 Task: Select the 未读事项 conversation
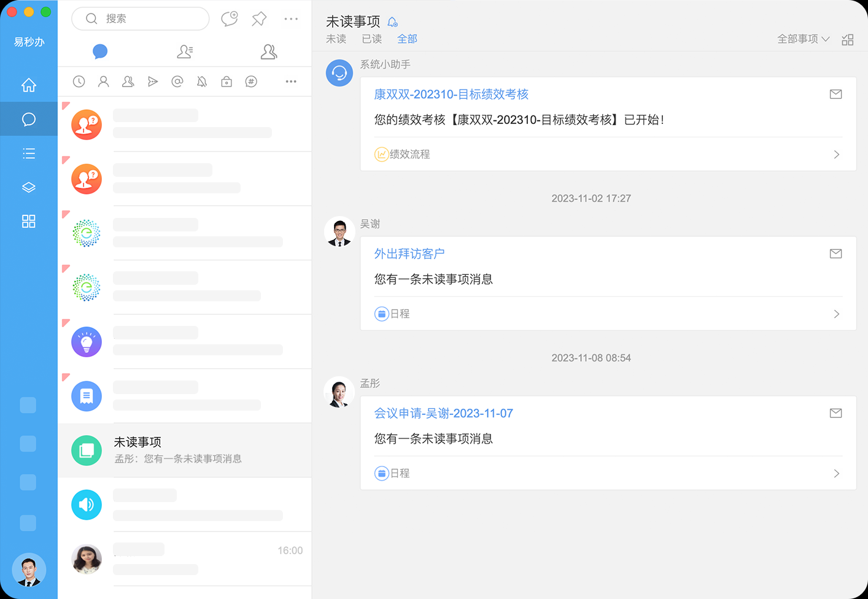(x=185, y=450)
